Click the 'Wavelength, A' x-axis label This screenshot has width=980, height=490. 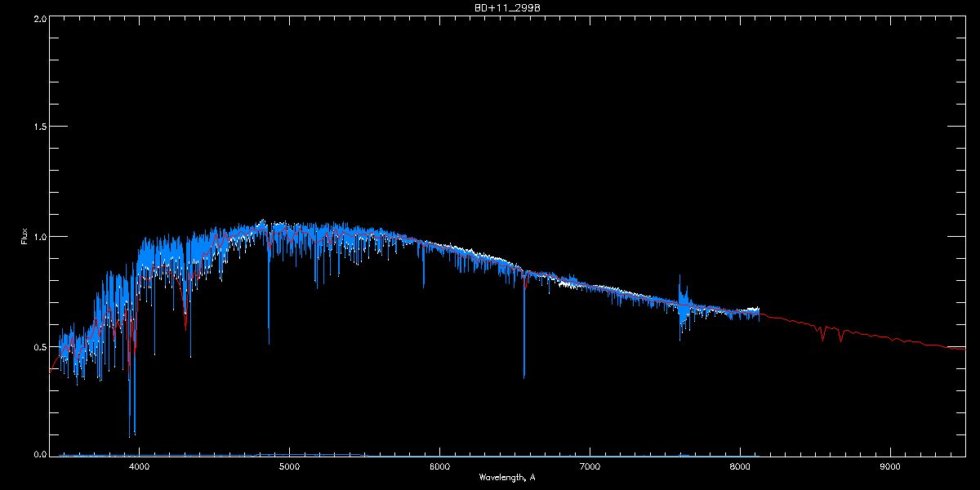507,477
